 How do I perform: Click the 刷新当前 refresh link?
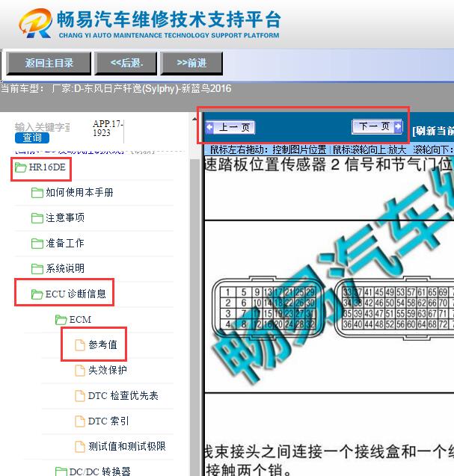point(433,131)
